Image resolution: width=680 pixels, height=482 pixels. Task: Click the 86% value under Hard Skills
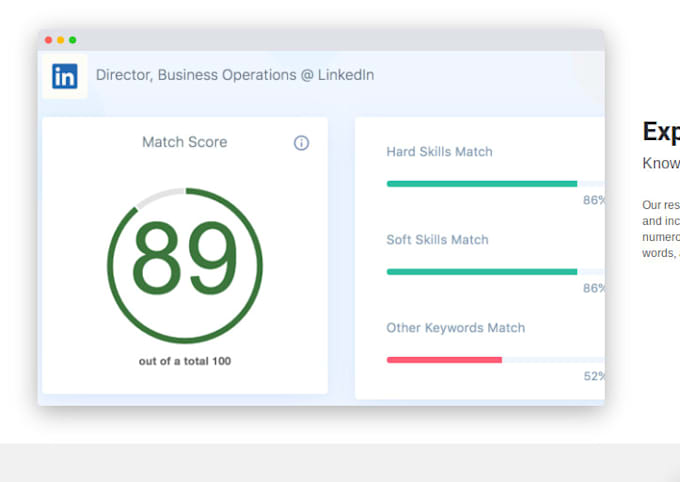594,200
